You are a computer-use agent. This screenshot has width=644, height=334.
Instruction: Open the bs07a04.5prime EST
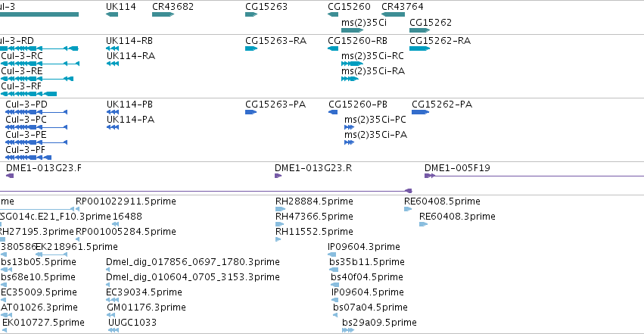[x=370, y=307]
